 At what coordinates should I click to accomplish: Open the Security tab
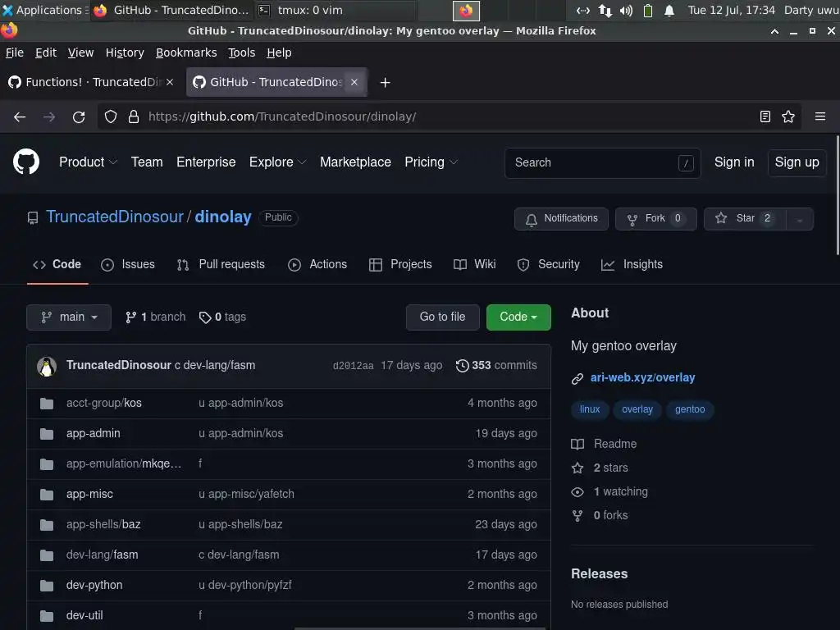549,265
